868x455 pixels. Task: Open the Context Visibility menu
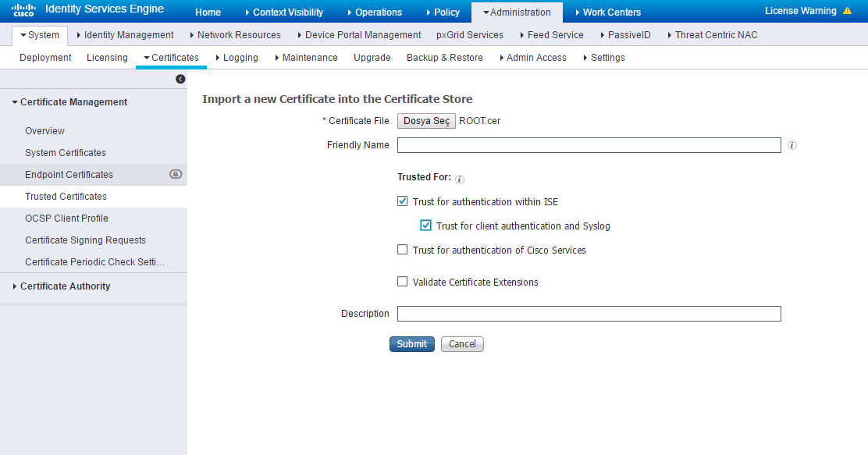[x=285, y=12]
